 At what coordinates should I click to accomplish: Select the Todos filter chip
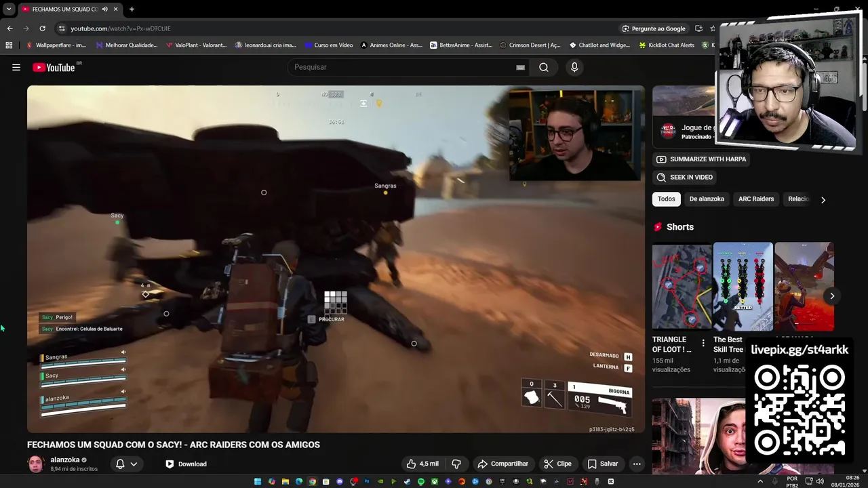point(666,199)
